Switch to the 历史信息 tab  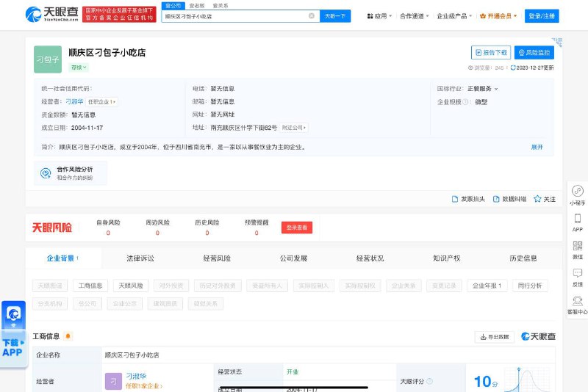[523, 258]
